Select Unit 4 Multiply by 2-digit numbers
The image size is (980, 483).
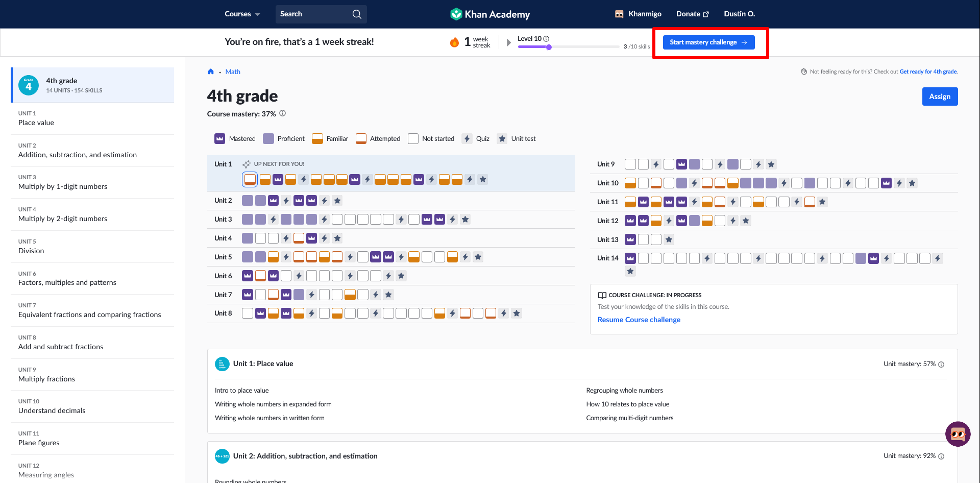(92, 214)
